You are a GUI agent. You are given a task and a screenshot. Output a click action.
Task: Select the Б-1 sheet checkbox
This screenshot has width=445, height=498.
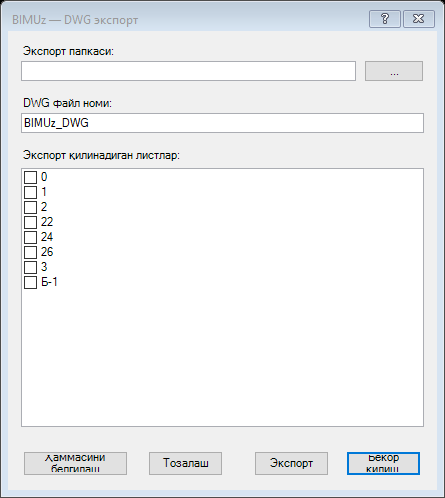click(30, 282)
